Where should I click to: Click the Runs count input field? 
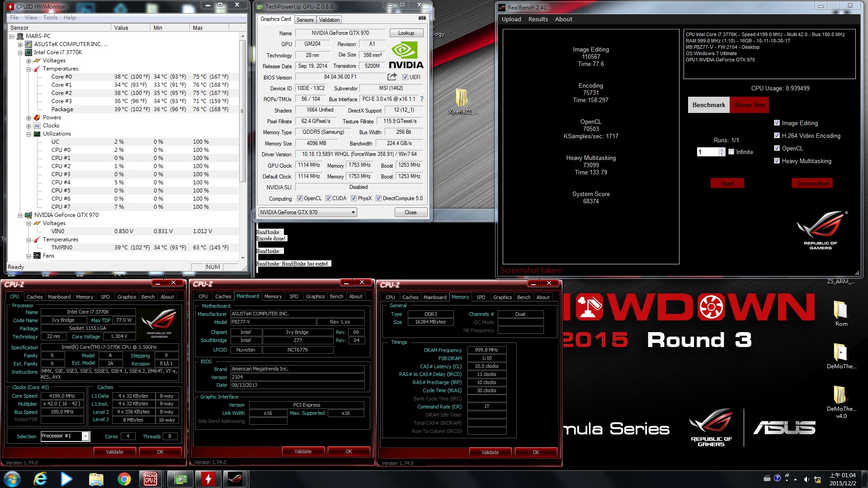pos(708,152)
